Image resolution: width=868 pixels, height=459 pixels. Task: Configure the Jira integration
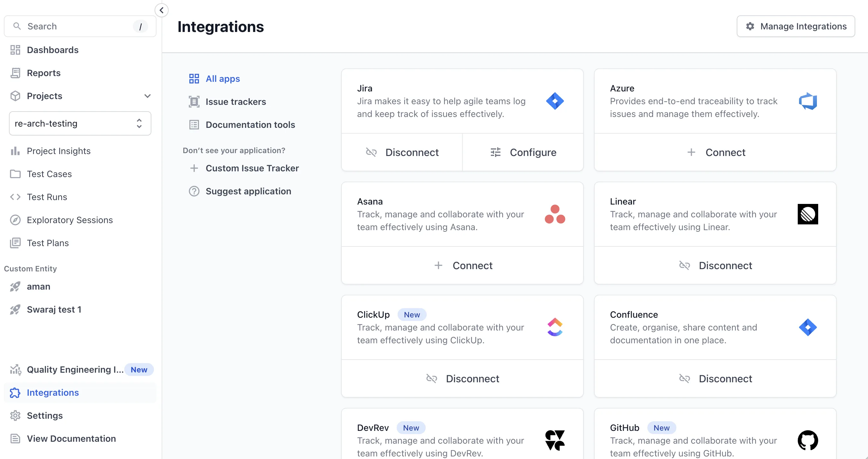point(522,152)
